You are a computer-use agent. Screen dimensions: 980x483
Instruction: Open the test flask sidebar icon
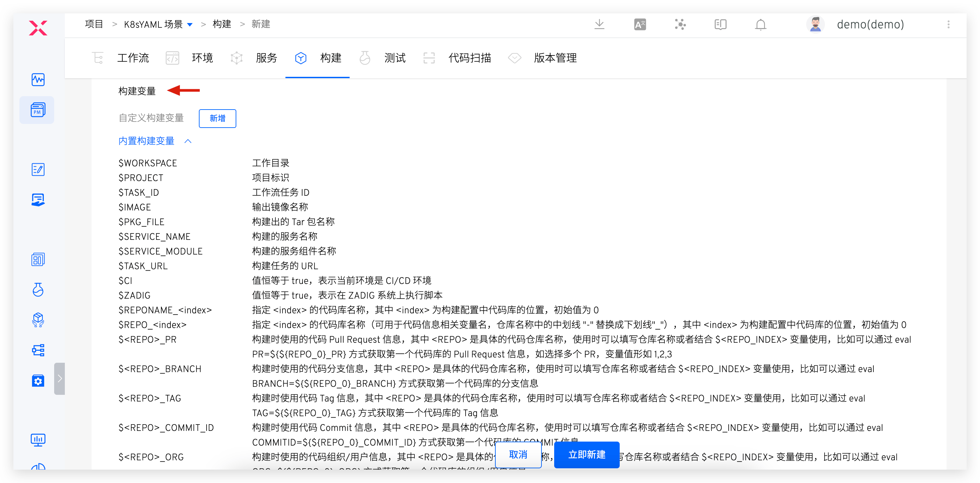click(x=38, y=290)
